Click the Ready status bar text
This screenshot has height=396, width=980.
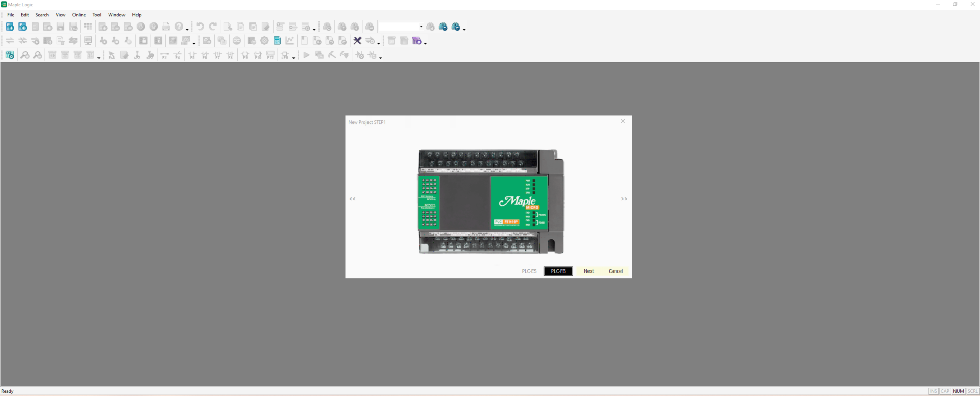click(8, 391)
